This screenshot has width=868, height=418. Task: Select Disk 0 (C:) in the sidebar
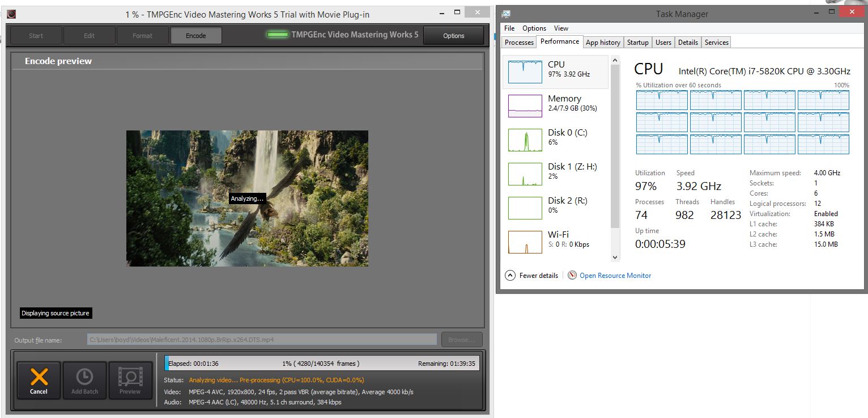pyautogui.click(x=555, y=140)
